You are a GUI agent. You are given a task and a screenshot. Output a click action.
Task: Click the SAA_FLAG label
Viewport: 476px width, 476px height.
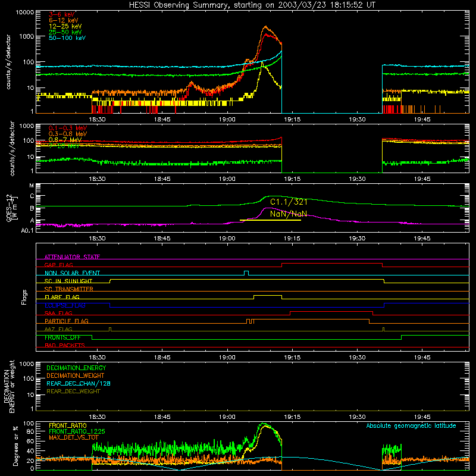click(x=58, y=313)
